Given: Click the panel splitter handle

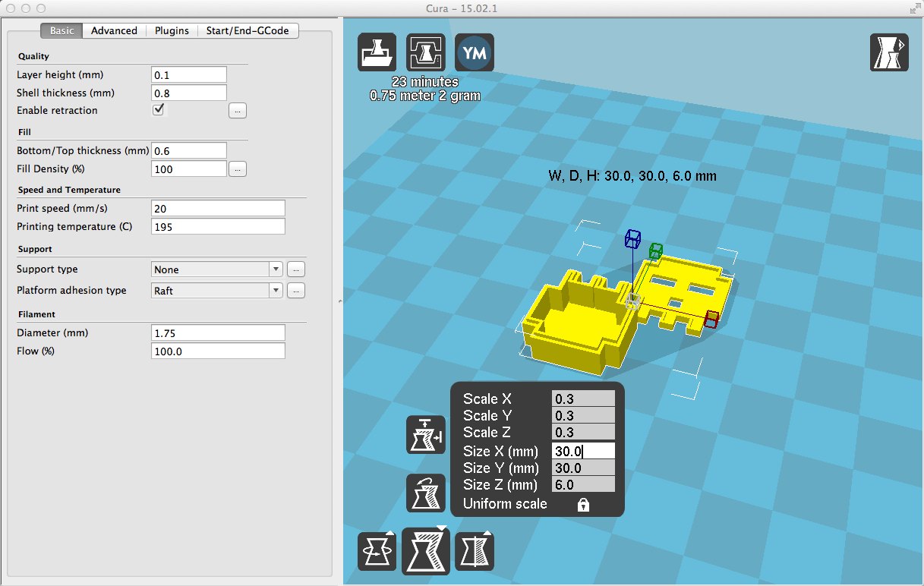Looking at the screenshot, I should tap(339, 301).
